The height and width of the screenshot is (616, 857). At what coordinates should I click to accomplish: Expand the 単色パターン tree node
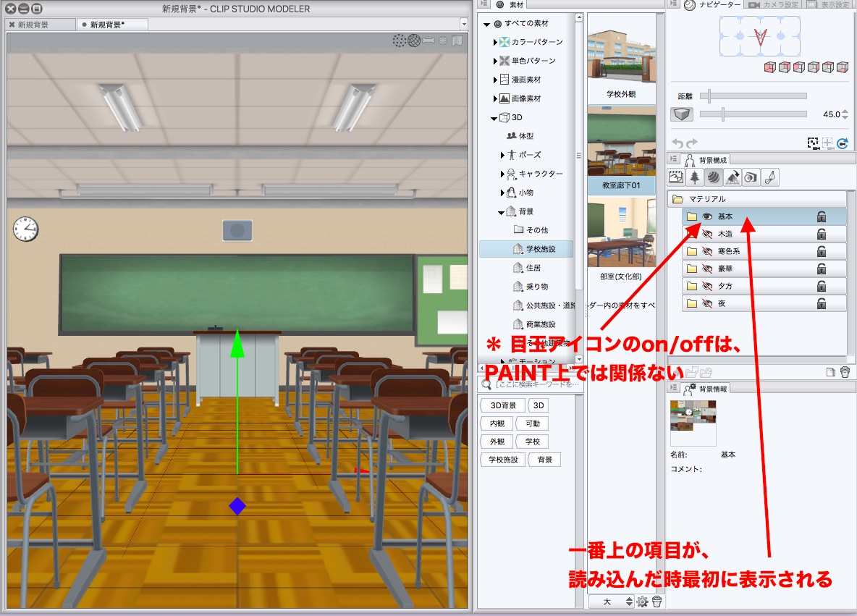pyautogui.click(x=495, y=61)
